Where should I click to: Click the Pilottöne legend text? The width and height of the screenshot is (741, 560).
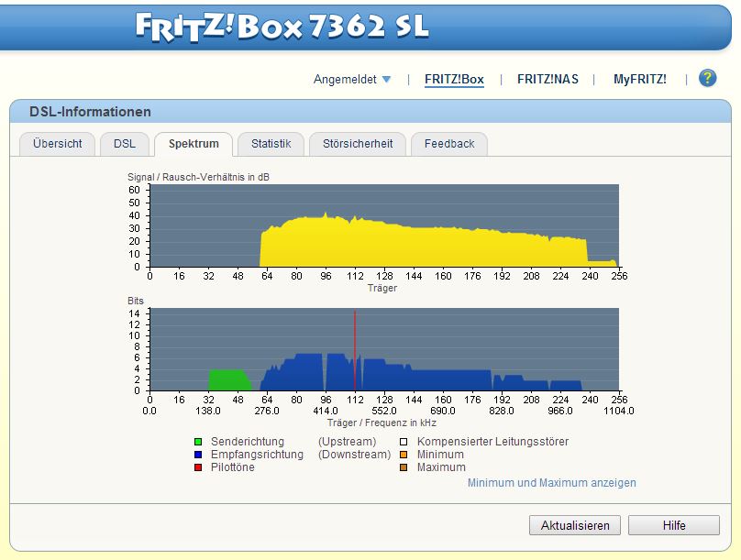coord(233,467)
